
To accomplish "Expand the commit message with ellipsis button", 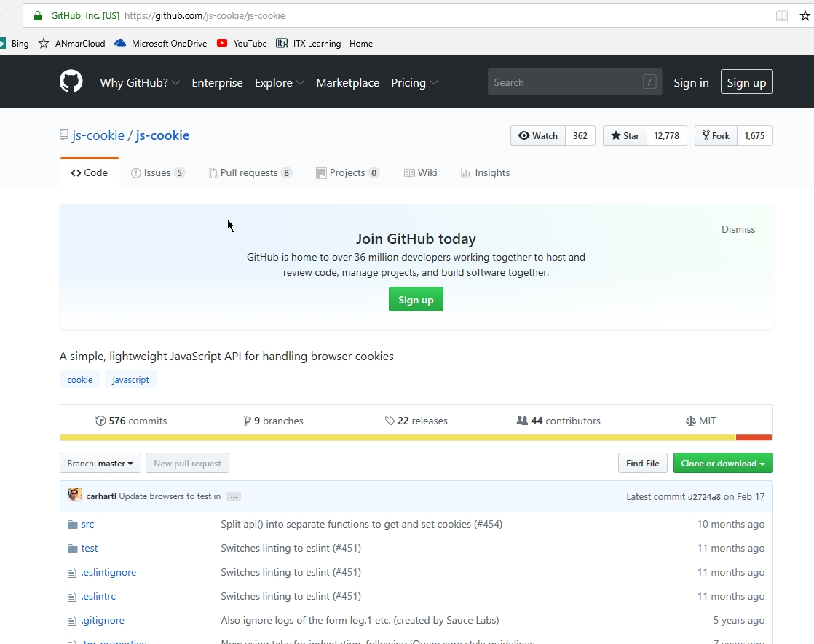I will pos(233,496).
